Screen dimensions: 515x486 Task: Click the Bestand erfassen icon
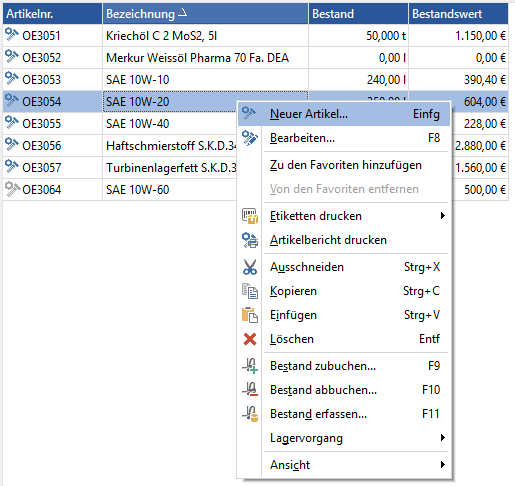250,414
